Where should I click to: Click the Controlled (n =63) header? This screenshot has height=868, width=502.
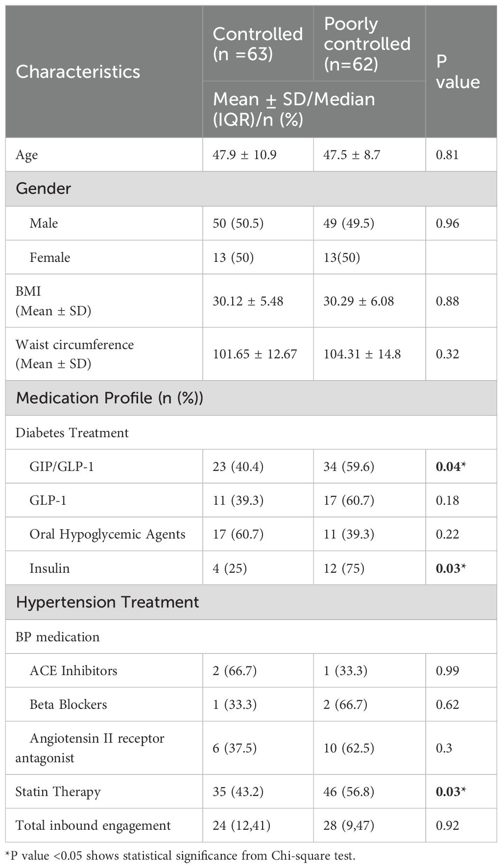tap(258, 44)
